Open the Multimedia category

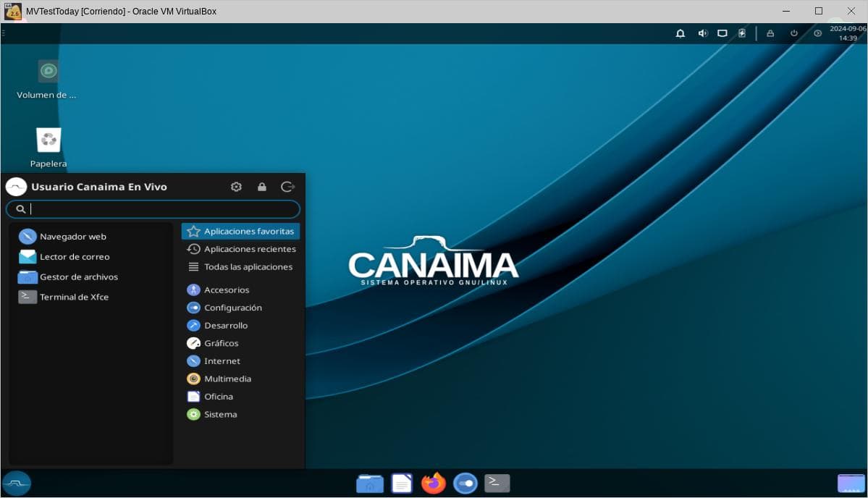click(x=241, y=379)
